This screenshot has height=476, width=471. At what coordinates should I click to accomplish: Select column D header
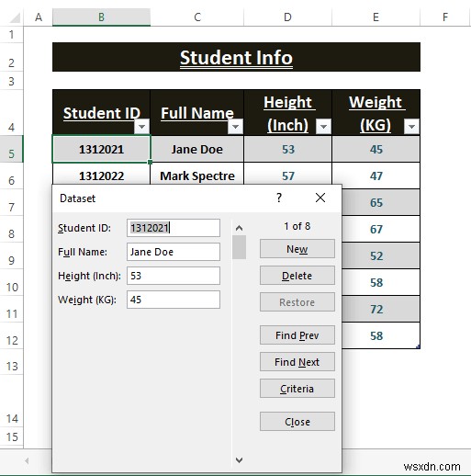[287, 17]
